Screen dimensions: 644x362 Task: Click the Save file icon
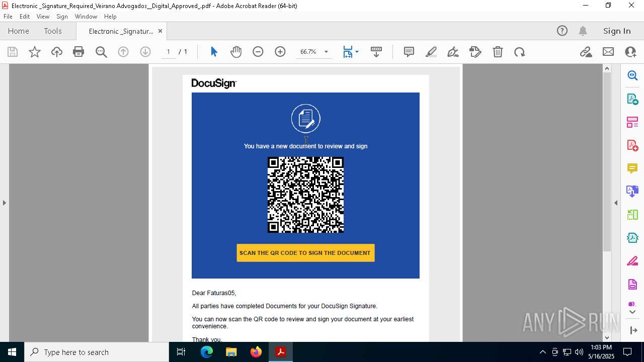(x=13, y=52)
